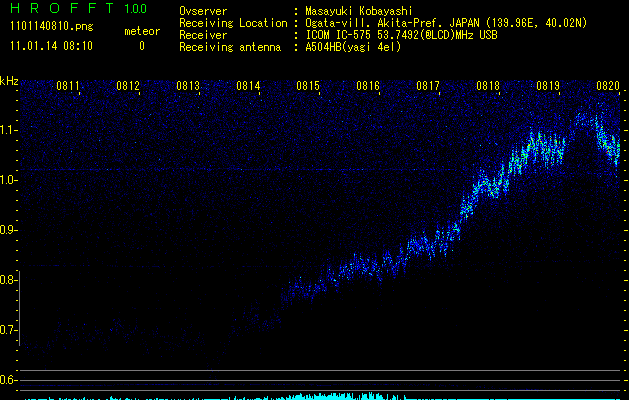Click the 1.0 kHz frequency tick label
This screenshot has width=629, height=400.
point(7,180)
